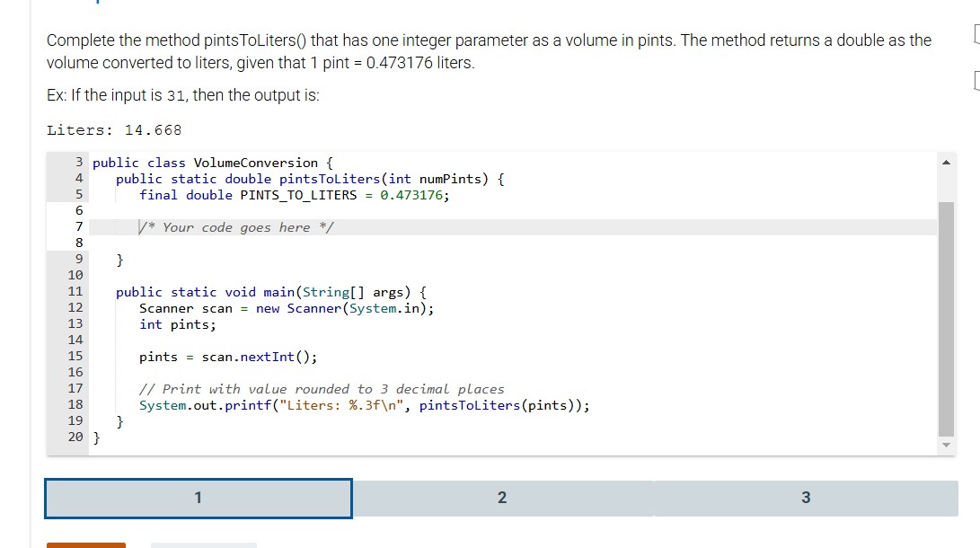The image size is (980, 548).
Task: Place cursor on line 7 of the editor
Action: point(269,227)
